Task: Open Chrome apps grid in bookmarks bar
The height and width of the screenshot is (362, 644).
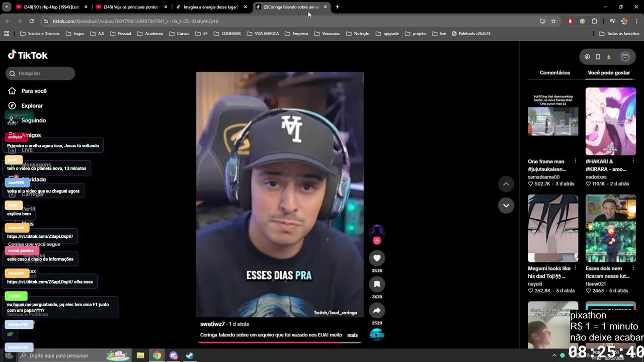Action: (x=7, y=34)
